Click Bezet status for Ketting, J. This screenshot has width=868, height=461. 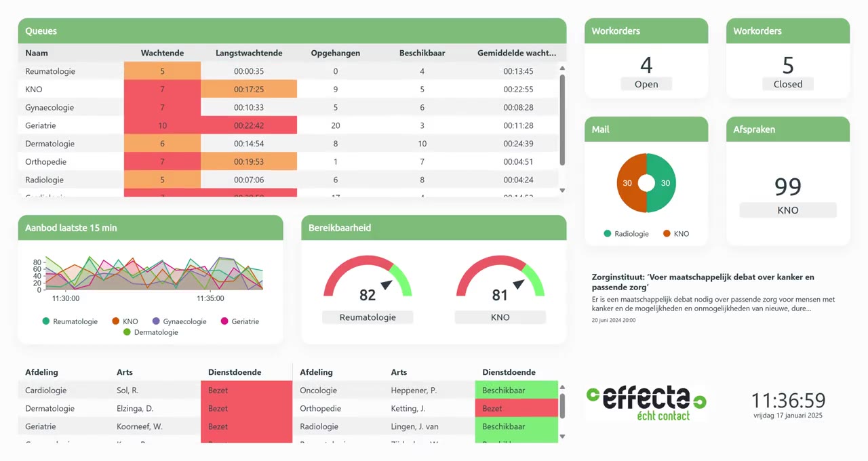(x=517, y=408)
